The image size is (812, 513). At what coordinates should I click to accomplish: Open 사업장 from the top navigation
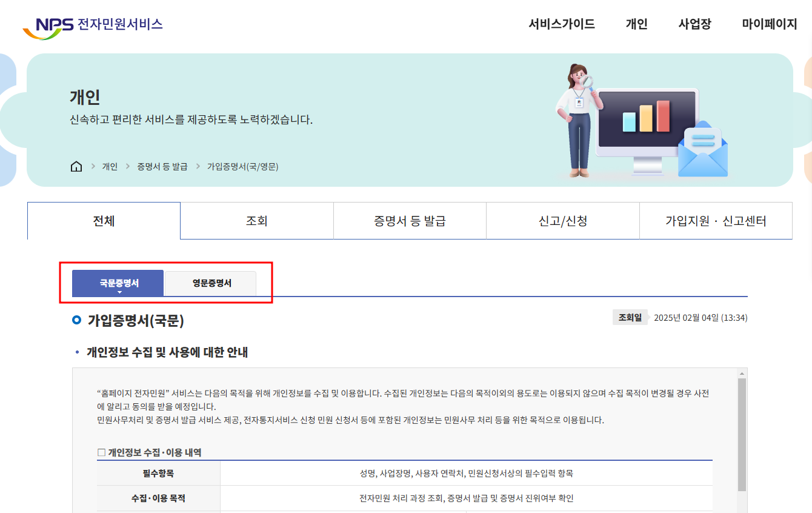coord(694,24)
